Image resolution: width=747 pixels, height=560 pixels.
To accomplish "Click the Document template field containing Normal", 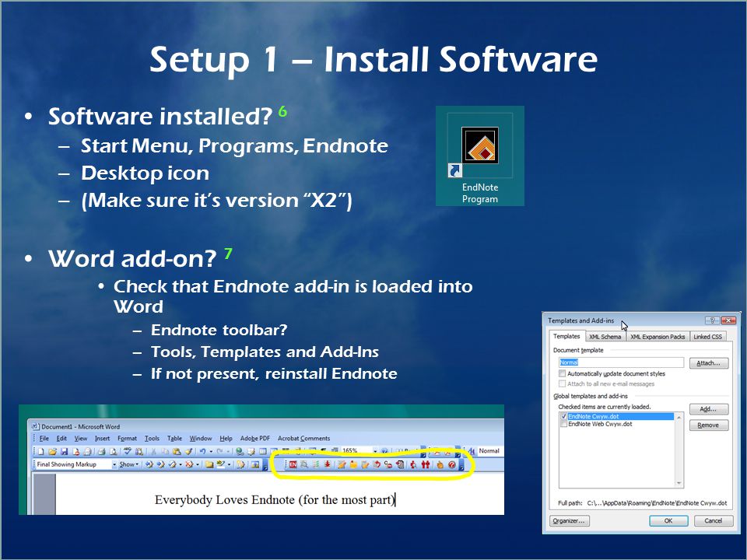I will click(x=621, y=362).
